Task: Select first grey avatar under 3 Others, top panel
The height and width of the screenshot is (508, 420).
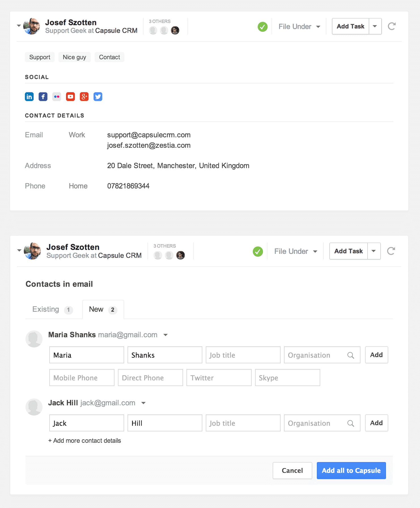Action: 153,30
